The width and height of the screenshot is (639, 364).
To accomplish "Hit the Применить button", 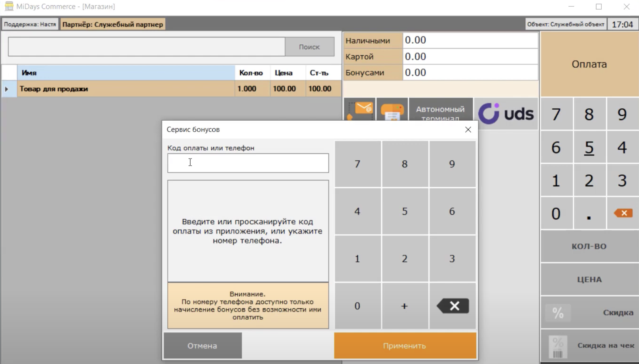I will coord(405,346).
